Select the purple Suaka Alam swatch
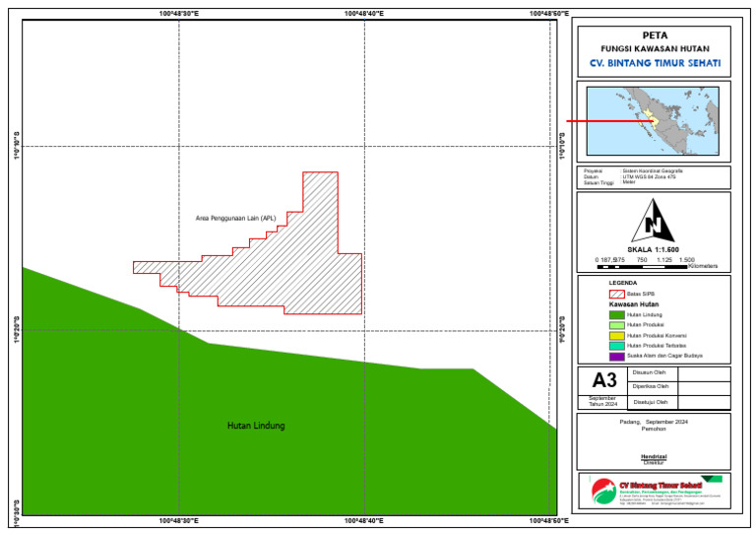This screenshot has width=756, height=534. pyautogui.click(x=616, y=357)
